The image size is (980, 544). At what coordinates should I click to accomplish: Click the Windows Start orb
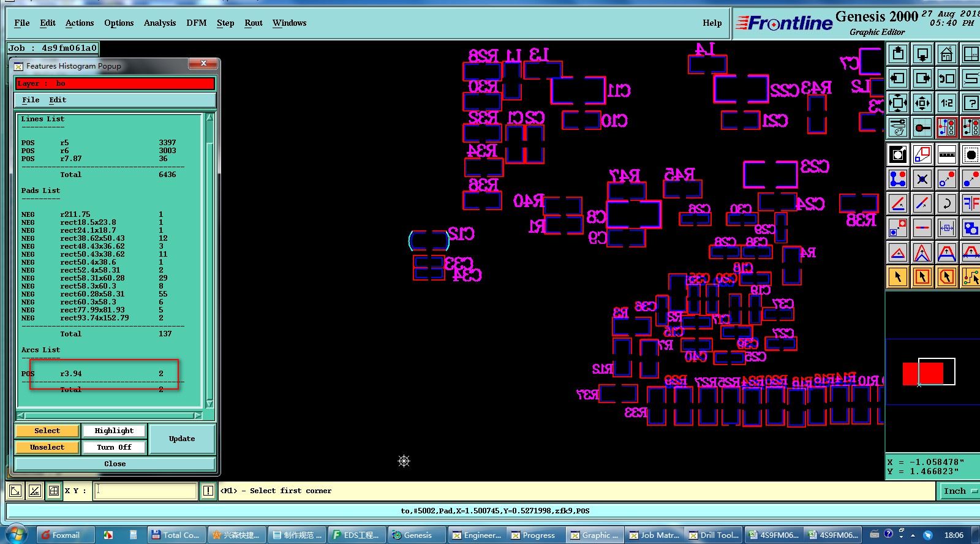16,534
